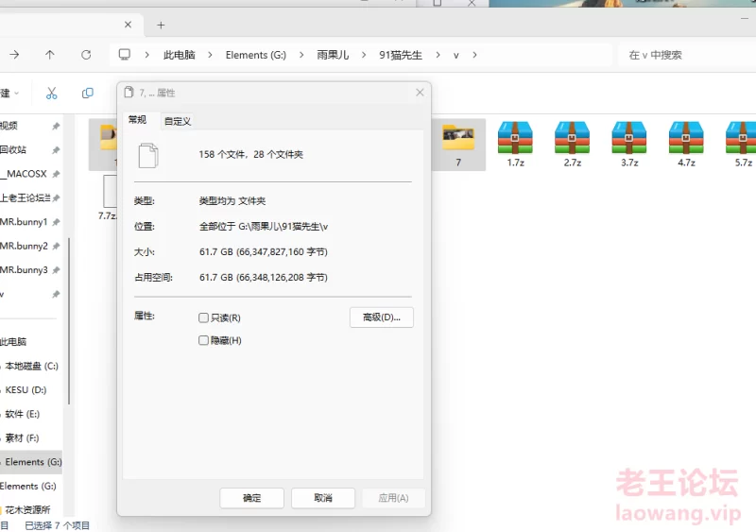Click the Copy icon in toolbar
Image resolution: width=756 pixels, height=532 pixels.
coord(88,93)
